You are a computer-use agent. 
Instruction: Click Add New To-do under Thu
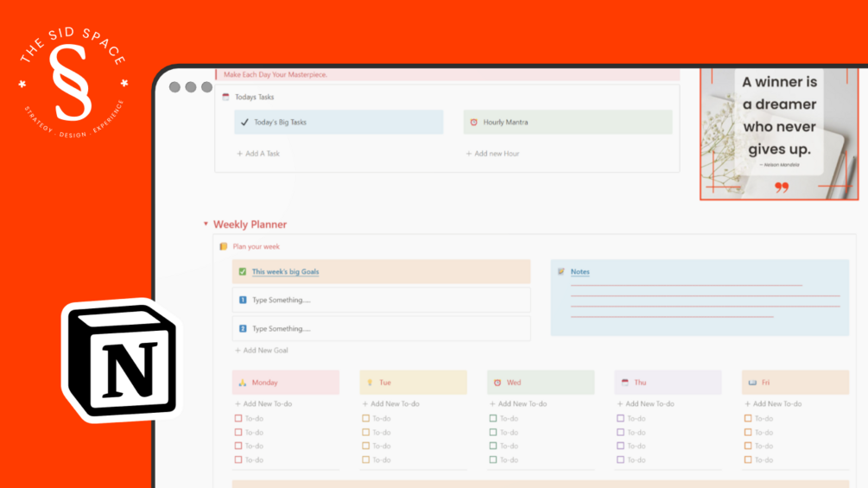645,404
